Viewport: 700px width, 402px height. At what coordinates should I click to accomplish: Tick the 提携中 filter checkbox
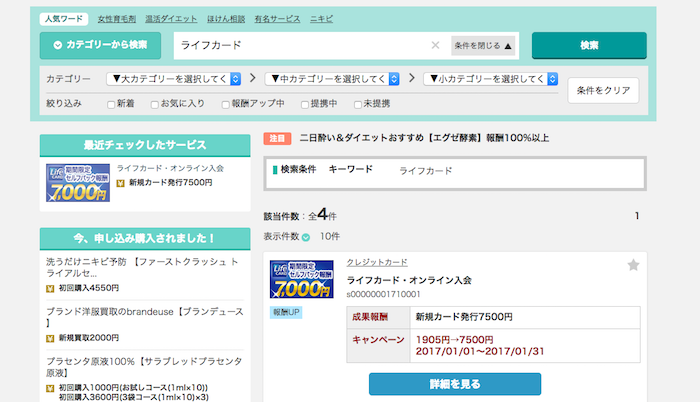click(x=304, y=105)
